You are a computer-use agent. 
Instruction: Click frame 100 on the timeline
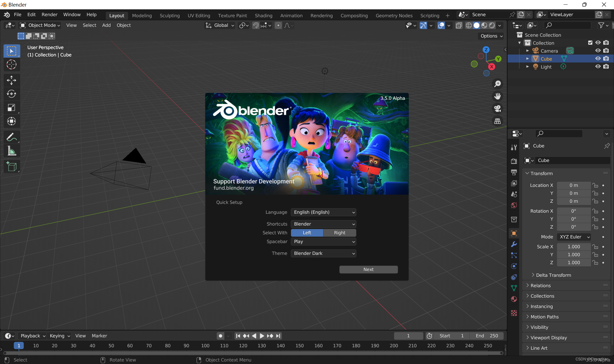click(x=205, y=346)
